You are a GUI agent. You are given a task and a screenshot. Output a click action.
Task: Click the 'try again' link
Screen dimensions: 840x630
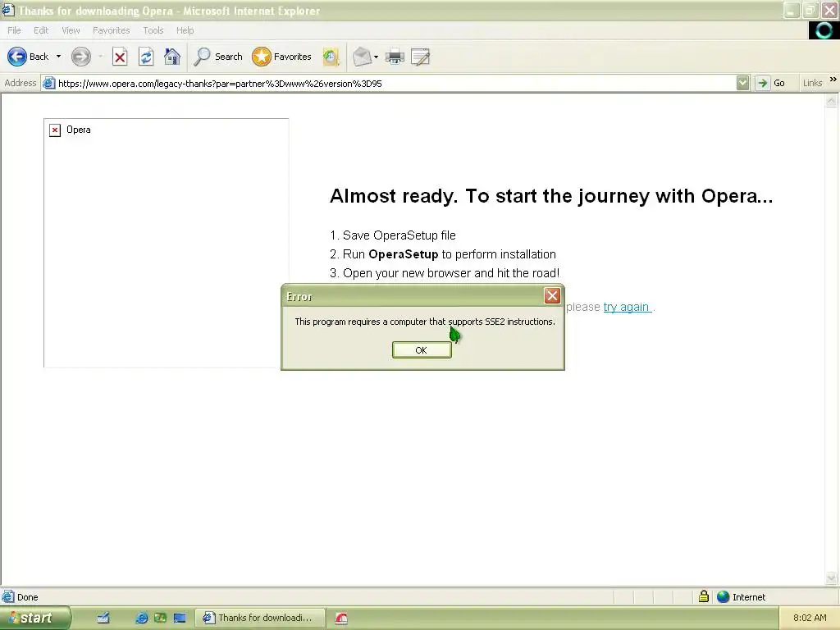(x=627, y=307)
